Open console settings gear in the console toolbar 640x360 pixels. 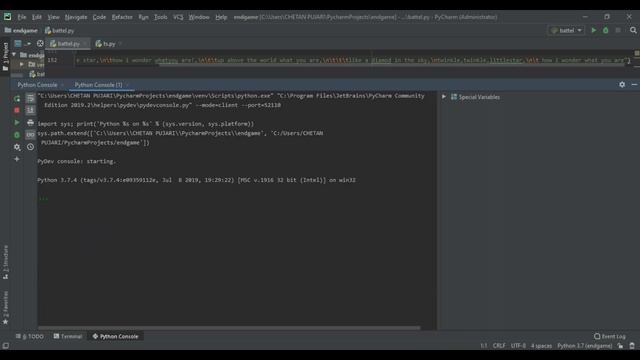tap(17, 147)
